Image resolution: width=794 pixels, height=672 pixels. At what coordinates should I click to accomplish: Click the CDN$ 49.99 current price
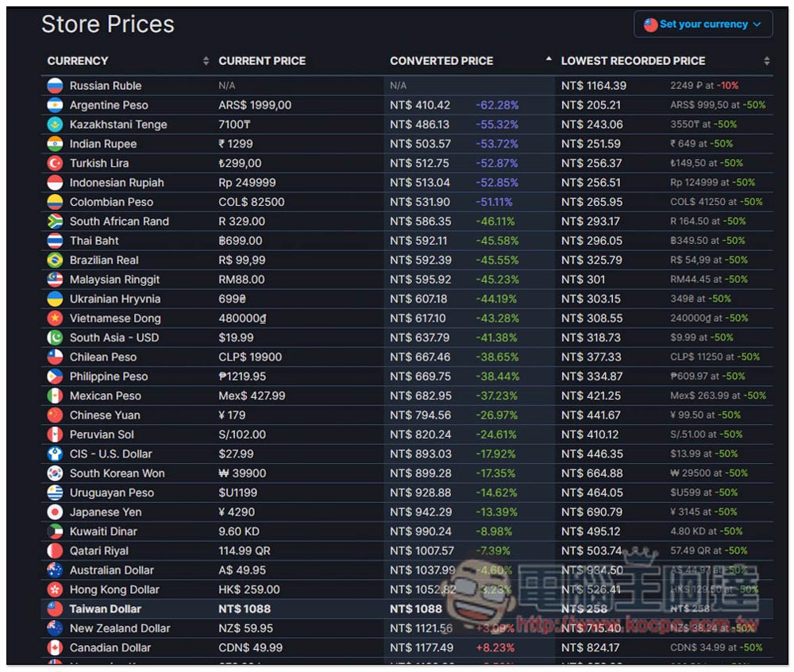tap(251, 647)
